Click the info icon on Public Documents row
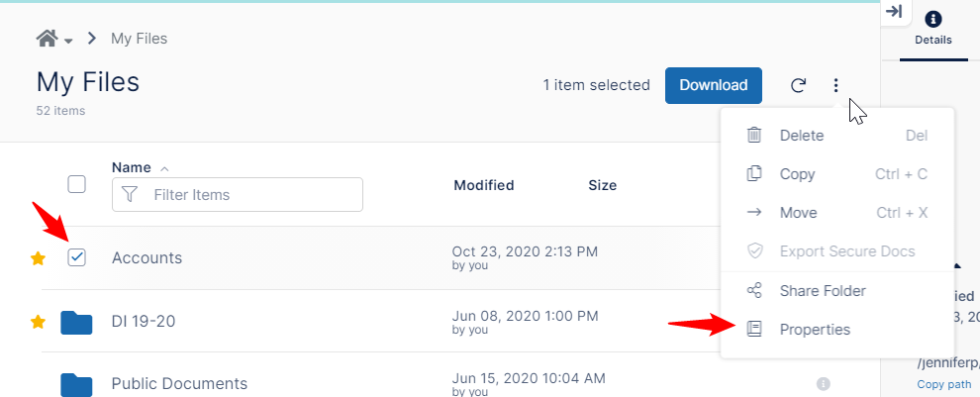980x397 pixels. tap(823, 384)
